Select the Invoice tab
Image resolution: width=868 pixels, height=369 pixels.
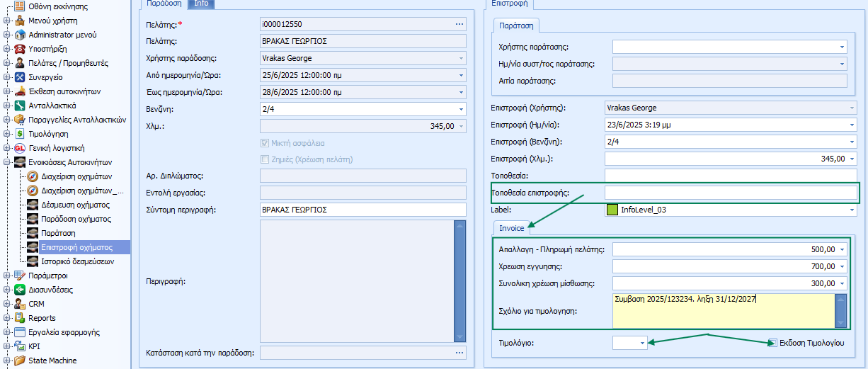coord(511,228)
